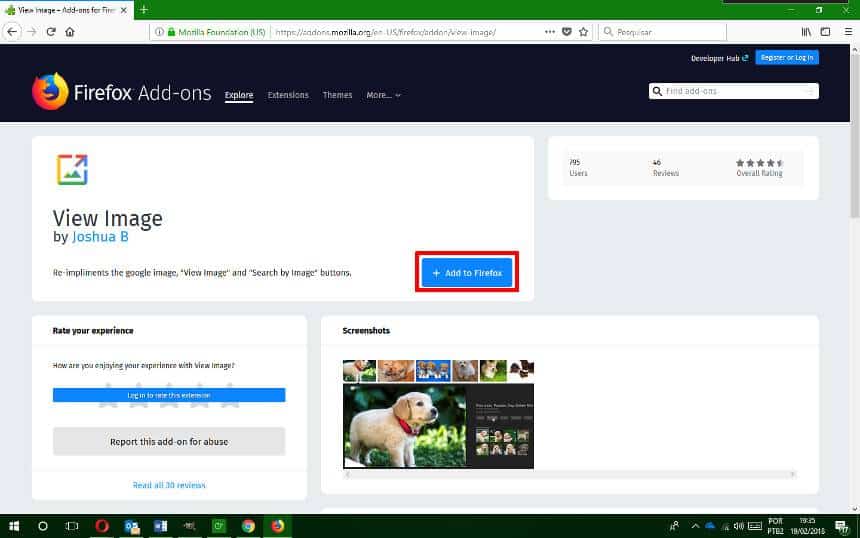Open the Extensions navigation item
Image resolution: width=860 pixels, height=538 pixels.
point(288,95)
